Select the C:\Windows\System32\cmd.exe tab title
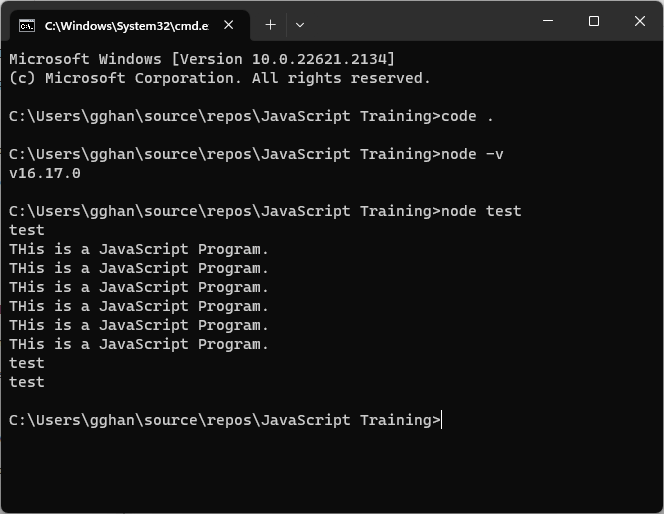 point(127,26)
